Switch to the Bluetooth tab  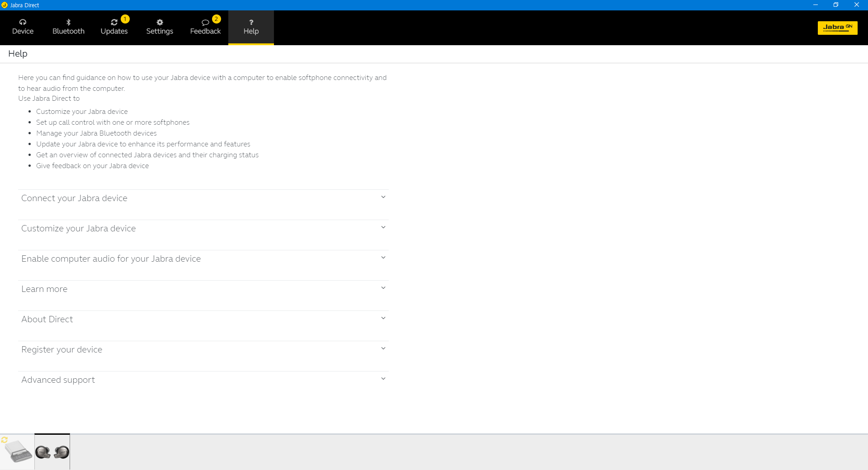68,28
